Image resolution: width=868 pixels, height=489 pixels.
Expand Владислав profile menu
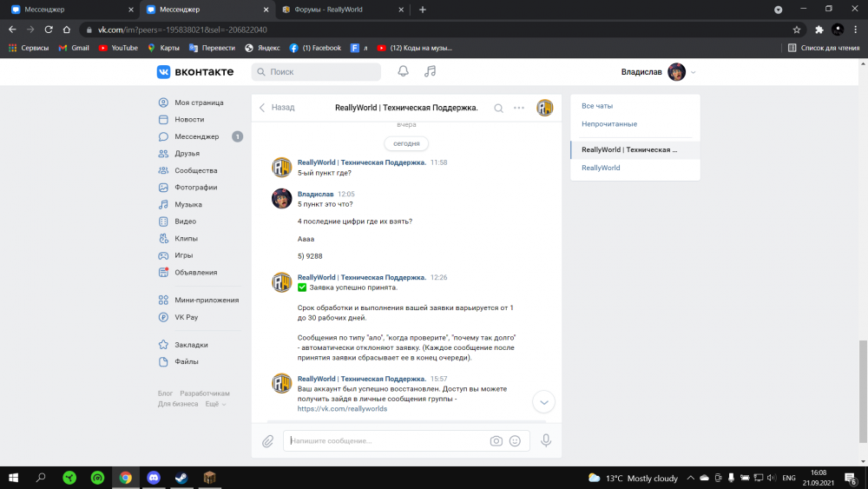[658, 72]
